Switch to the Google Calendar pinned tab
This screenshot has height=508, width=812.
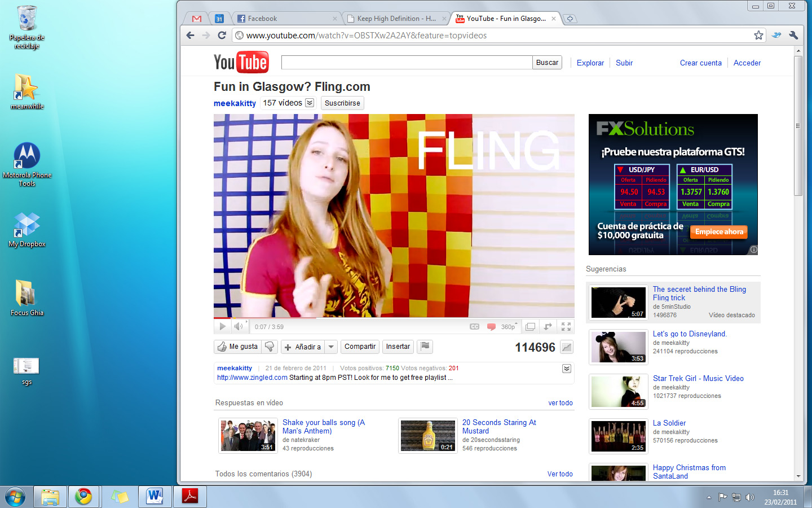(219, 19)
